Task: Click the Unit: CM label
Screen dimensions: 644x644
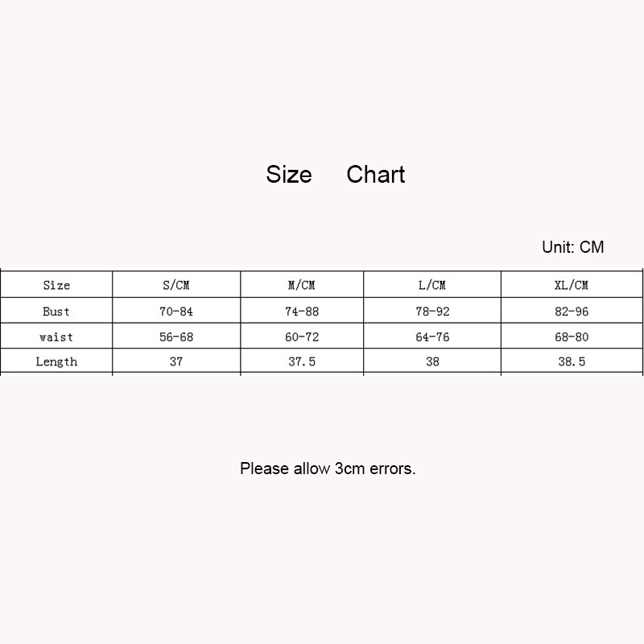Action: point(572,247)
